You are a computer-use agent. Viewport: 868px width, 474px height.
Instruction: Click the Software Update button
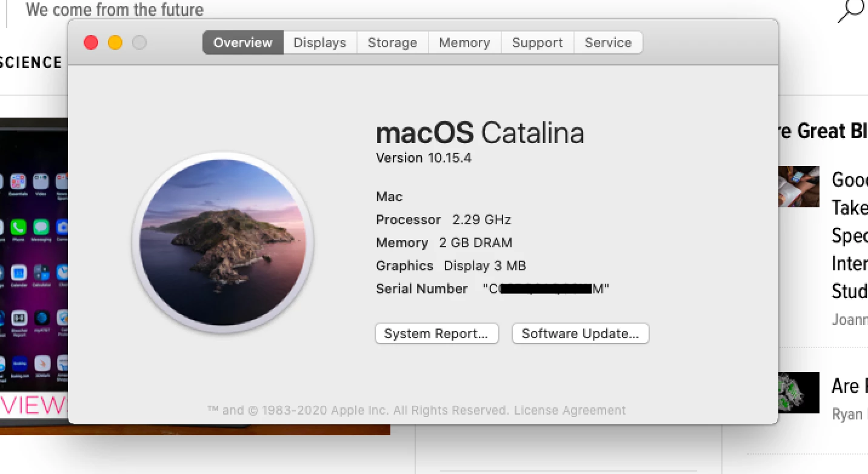(x=580, y=334)
